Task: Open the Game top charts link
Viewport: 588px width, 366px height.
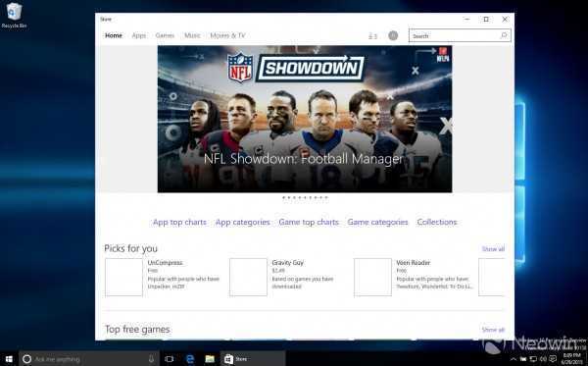Action: (x=309, y=222)
